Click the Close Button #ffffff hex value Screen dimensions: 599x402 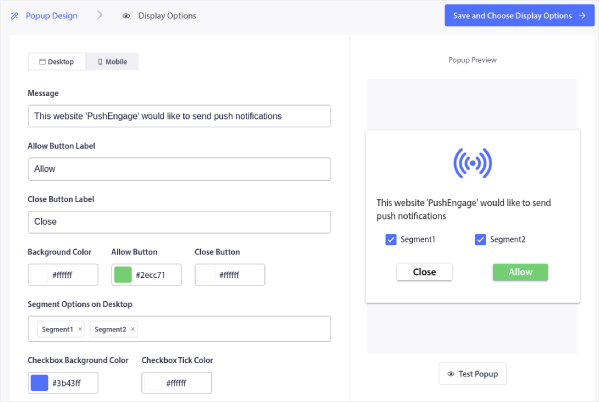[x=229, y=275]
